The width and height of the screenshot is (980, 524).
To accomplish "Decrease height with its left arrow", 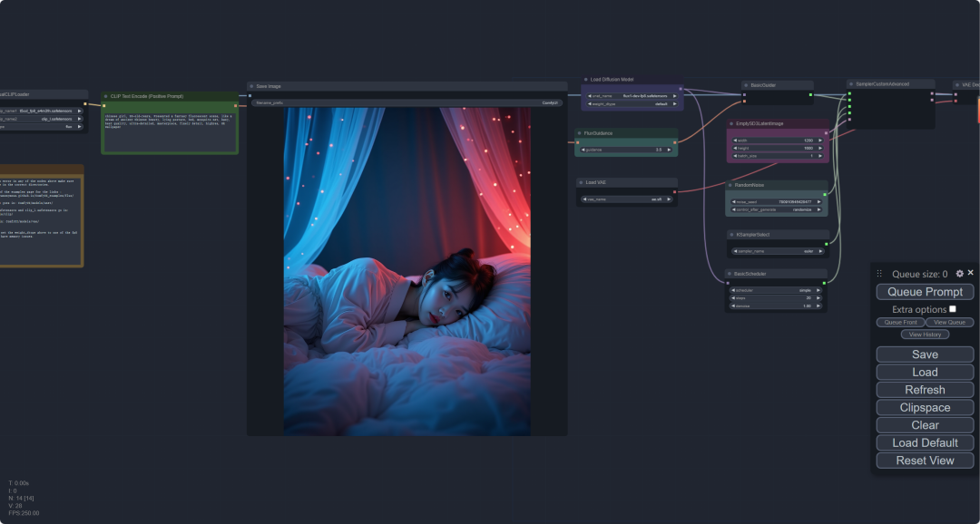I will click(x=735, y=148).
